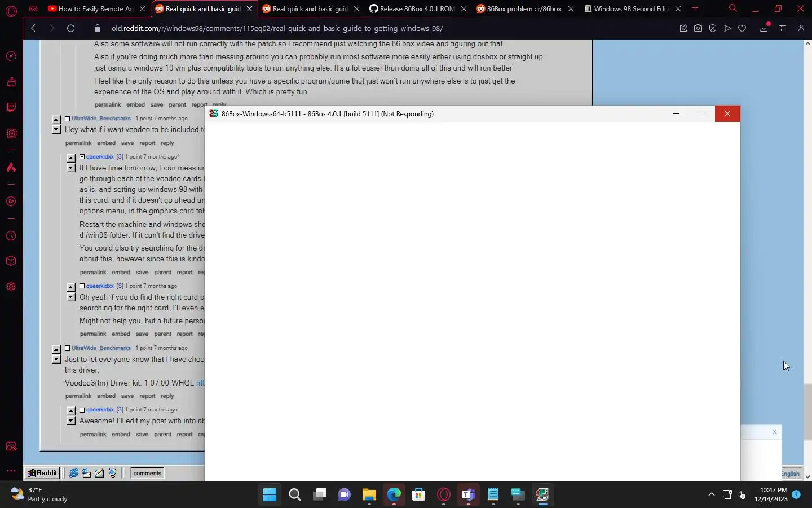Collapse the 'Just to let everyone know' comment thread

[x=67, y=348]
